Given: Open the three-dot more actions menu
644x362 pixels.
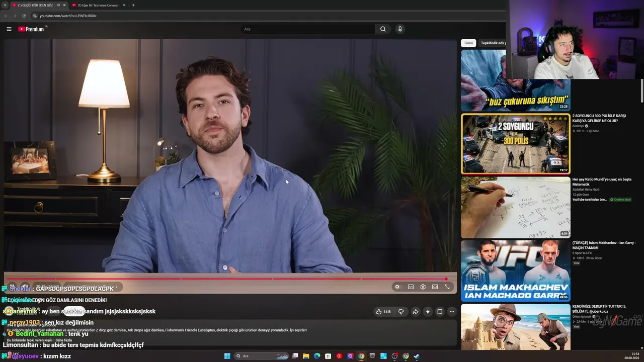Looking at the screenshot, I should tap(452, 312).
